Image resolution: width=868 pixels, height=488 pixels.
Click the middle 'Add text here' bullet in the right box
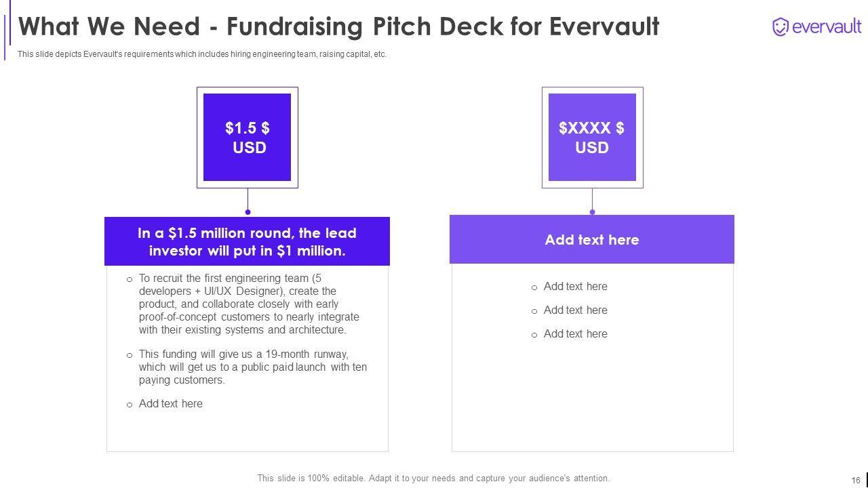coord(575,310)
